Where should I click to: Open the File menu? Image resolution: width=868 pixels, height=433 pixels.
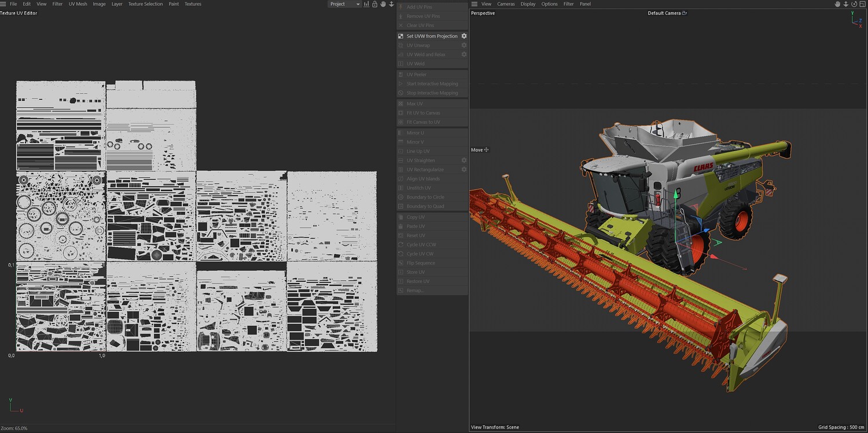13,4
